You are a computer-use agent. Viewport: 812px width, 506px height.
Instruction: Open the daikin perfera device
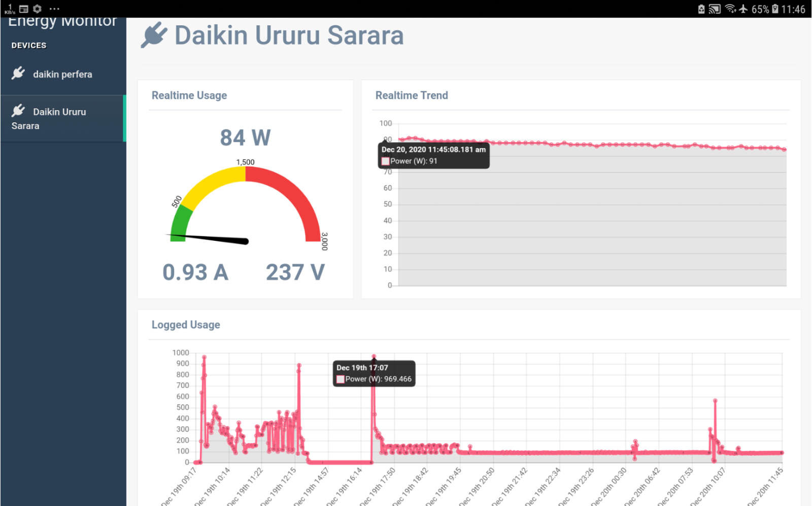click(63, 75)
